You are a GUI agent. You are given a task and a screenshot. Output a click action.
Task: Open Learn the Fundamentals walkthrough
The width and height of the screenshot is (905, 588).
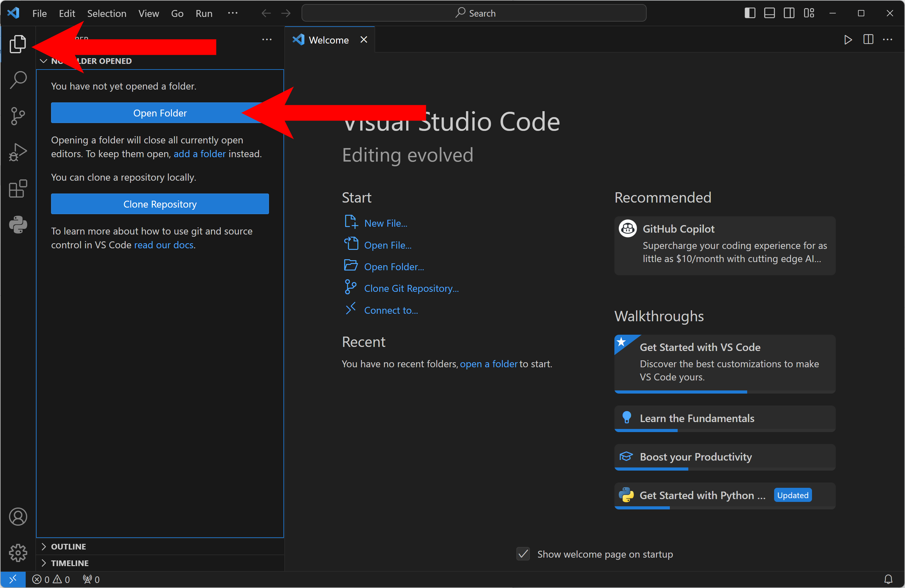[x=725, y=419]
